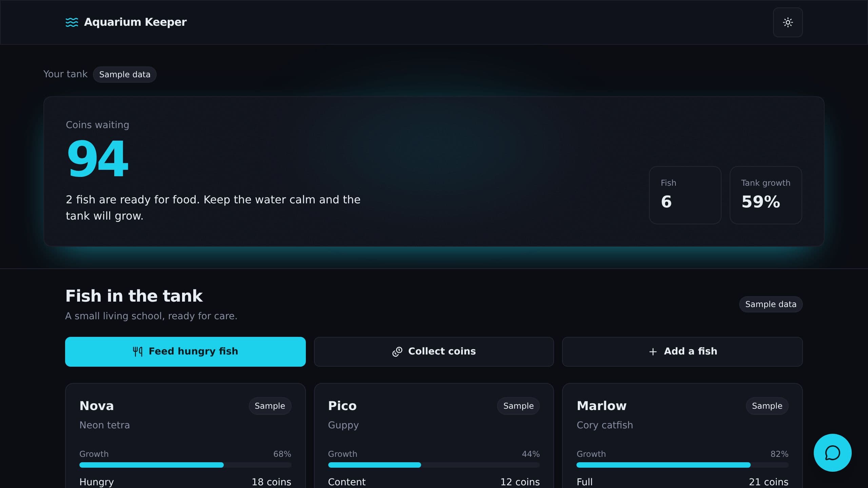Viewport: 868px width, 488px height.
Task: Click the "Content" status on Pico card
Action: [347, 482]
